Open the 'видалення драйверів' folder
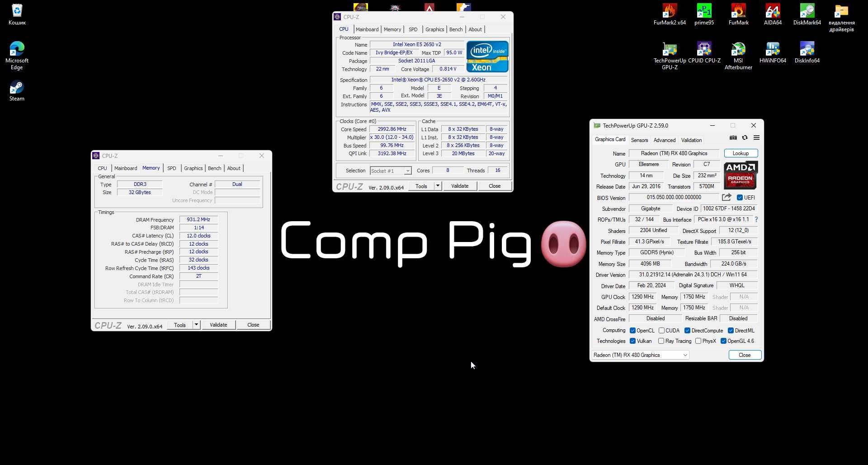The height and width of the screenshot is (465, 868). (x=841, y=18)
